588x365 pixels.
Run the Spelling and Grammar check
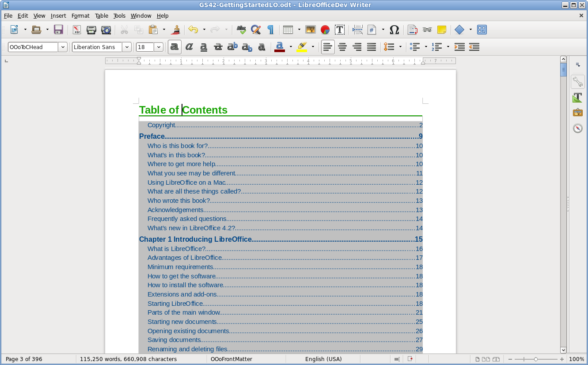[x=241, y=30]
